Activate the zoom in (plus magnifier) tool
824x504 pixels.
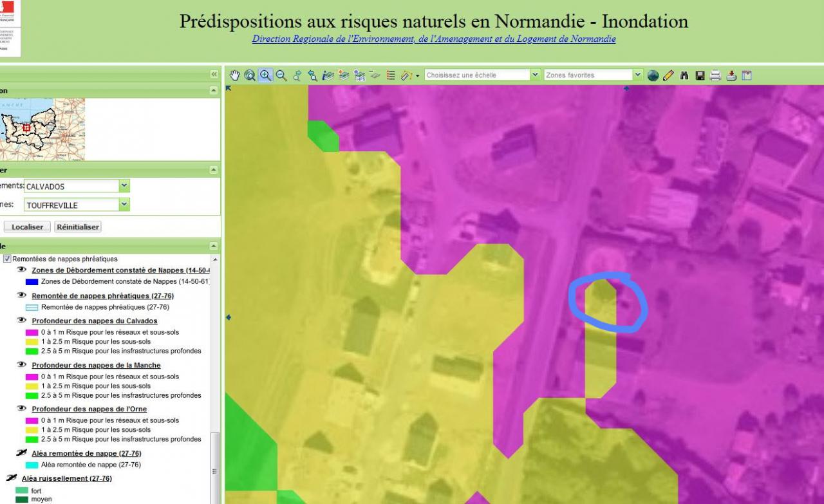click(265, 75)
